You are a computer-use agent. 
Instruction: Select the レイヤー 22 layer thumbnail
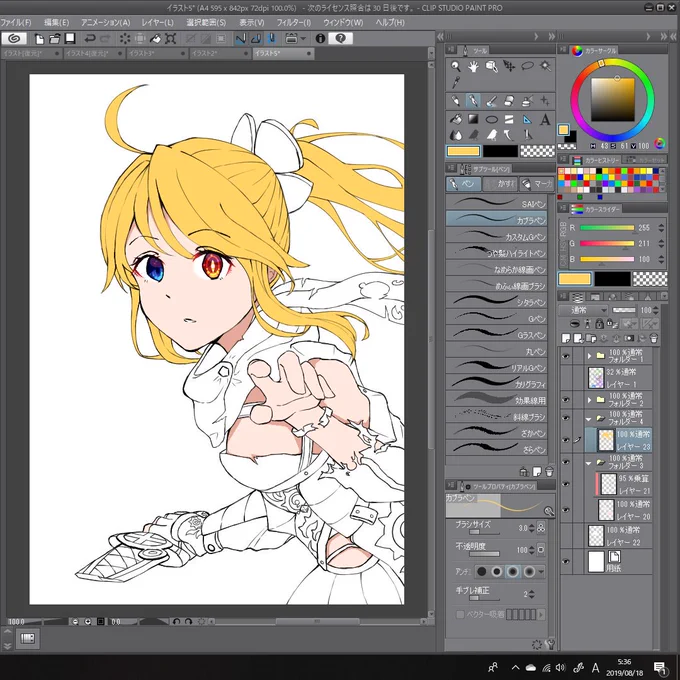tap(596, 536)
